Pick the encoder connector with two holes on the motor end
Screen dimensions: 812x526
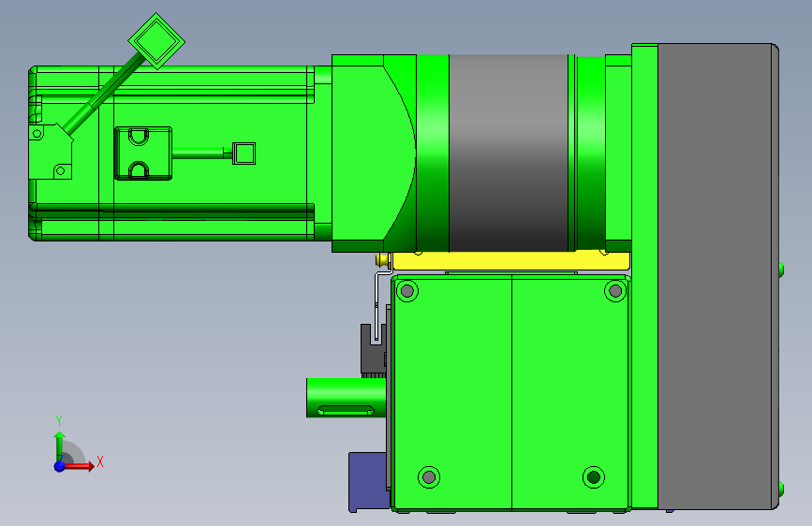51,152
